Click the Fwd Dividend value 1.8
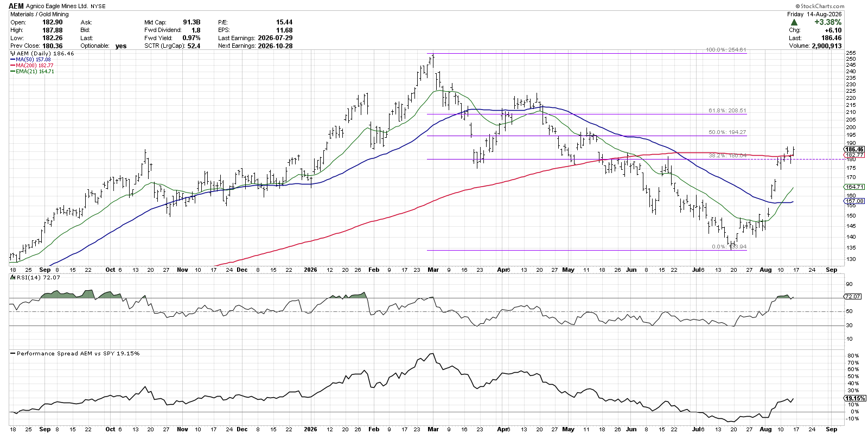This screenshot has height=434, width=868. point(196,30)
